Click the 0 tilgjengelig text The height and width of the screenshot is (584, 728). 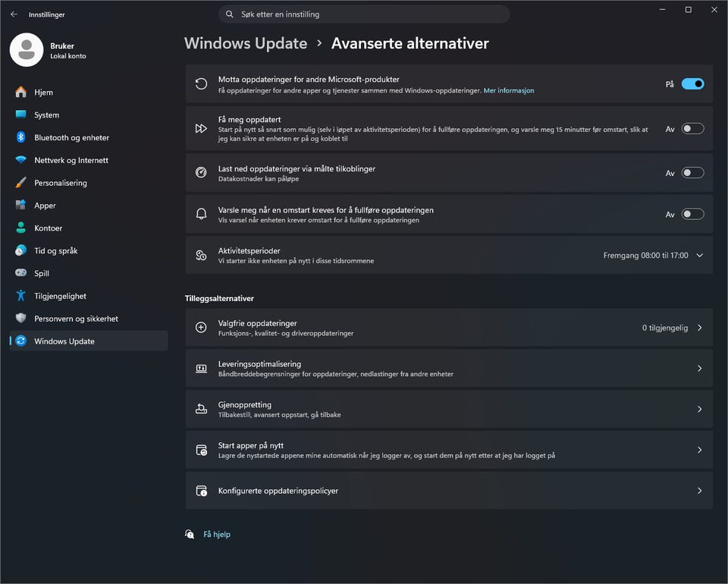pyautogui.click(x=665, y=328)
